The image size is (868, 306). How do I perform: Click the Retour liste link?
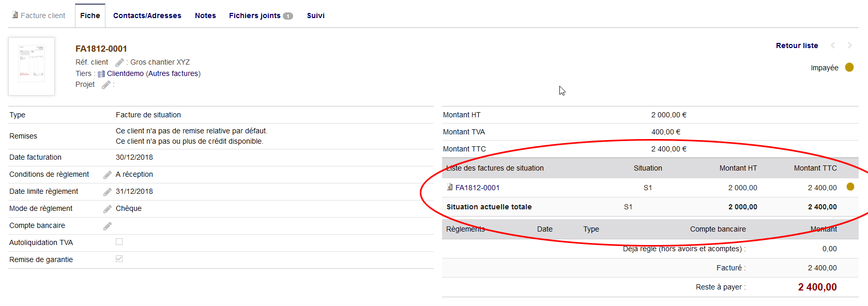click(x=797, y=45)
